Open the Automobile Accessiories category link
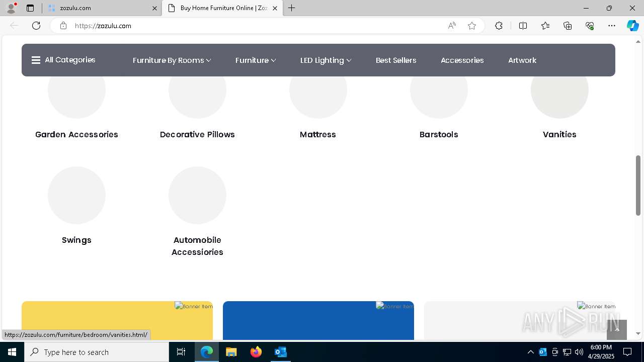 point(197,246)
